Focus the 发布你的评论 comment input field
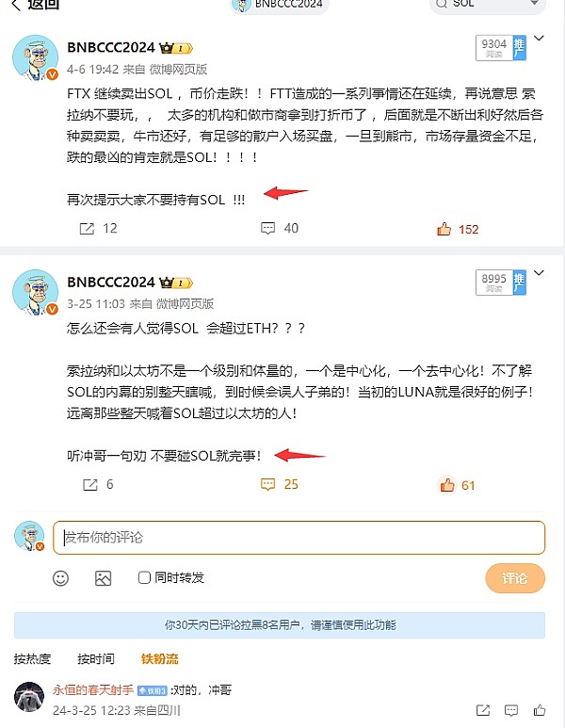The image size is (565, 728). click(299, 538)
